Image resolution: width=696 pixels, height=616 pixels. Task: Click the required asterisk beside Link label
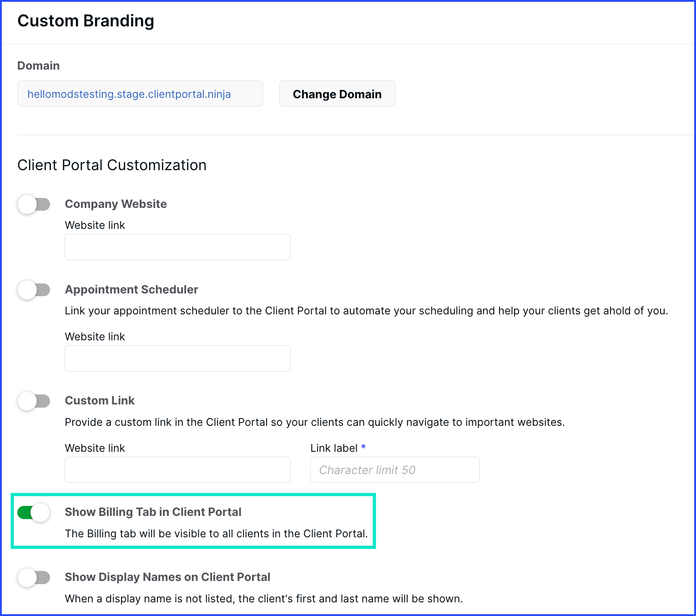tap(363, 447)
